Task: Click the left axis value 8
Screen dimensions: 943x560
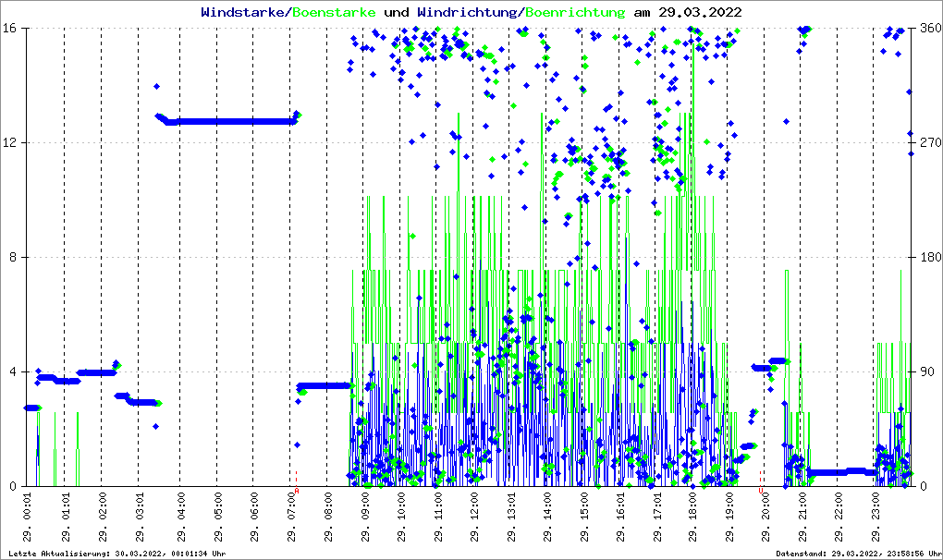Action: tap(12, 257)
